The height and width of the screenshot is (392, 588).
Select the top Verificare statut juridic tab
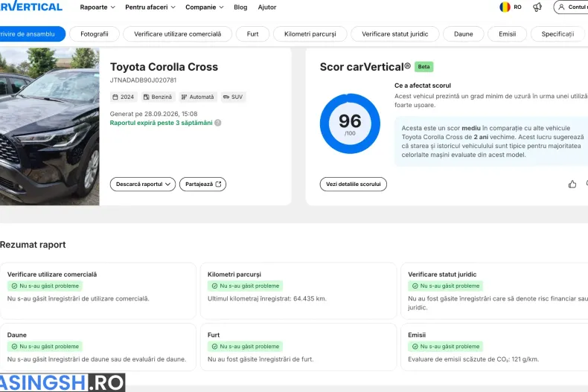pos(395,34)
